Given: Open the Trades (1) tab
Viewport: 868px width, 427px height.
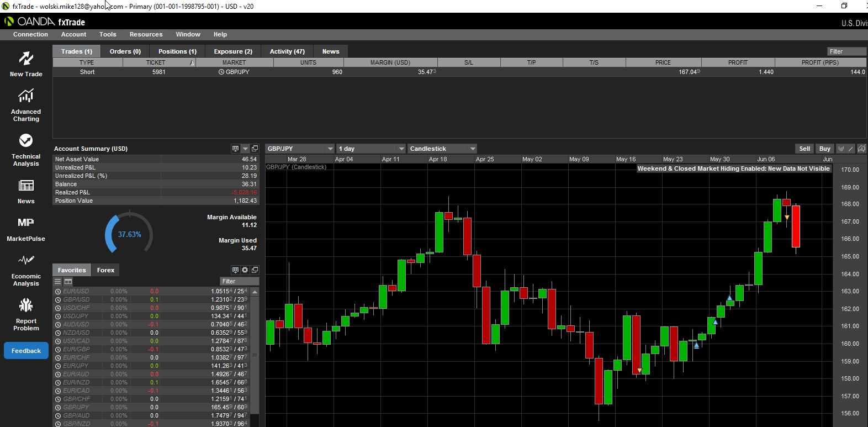Looking at the screenshot, I should (x=77, y=51).
